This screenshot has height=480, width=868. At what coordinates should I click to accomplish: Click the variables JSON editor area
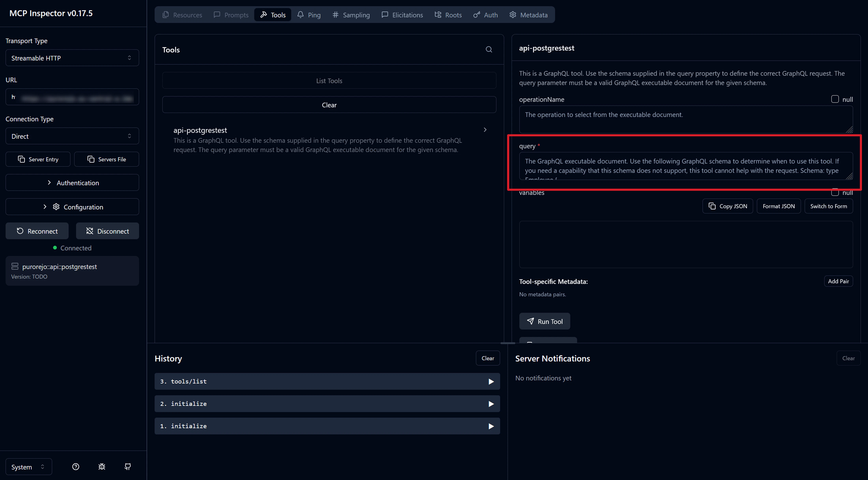(x=686, y=245)
